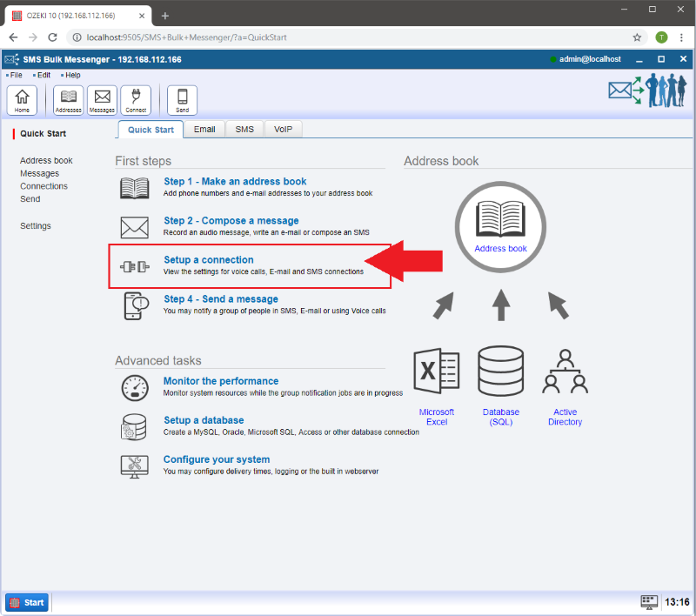Click the Send phone toolbar icon
Viewport: 696px width, 616px height.
182,100
